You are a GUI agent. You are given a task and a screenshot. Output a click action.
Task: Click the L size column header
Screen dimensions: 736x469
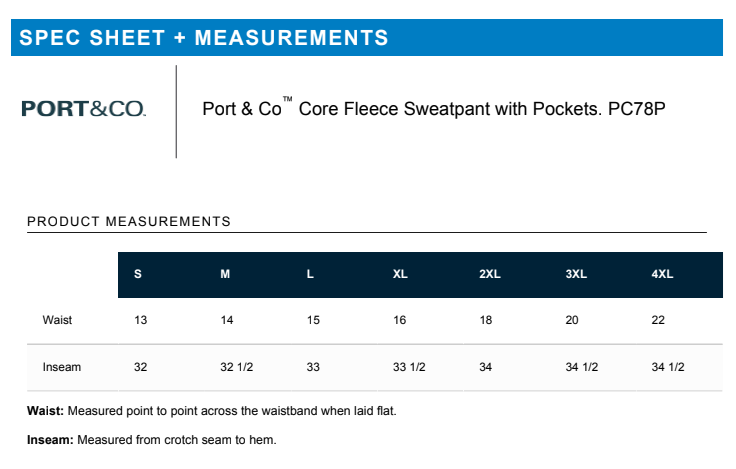(311, 275)
